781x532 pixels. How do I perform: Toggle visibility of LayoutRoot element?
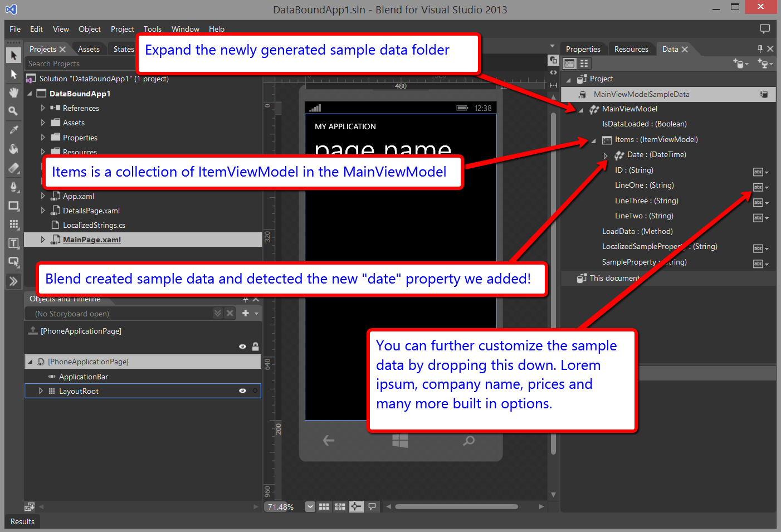point(242,391)
